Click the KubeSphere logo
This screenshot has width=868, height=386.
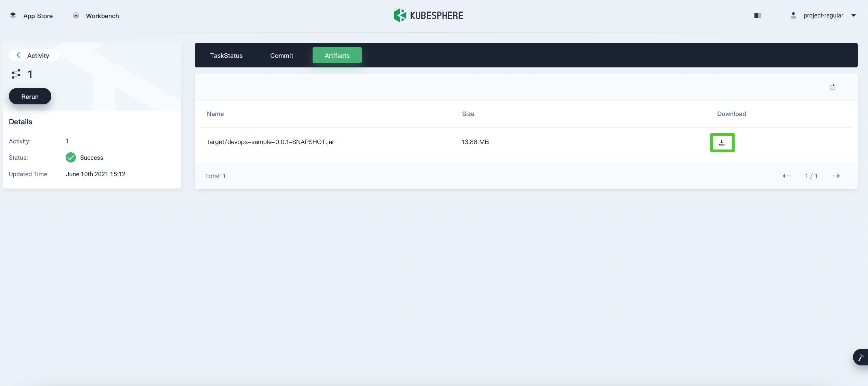(x=428, y=15)
